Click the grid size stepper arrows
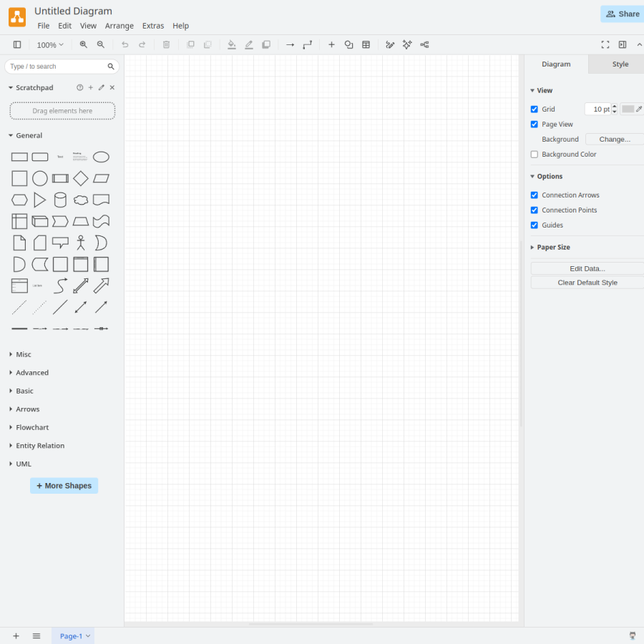Screen dimensions: 644x644 click(615, 109)
